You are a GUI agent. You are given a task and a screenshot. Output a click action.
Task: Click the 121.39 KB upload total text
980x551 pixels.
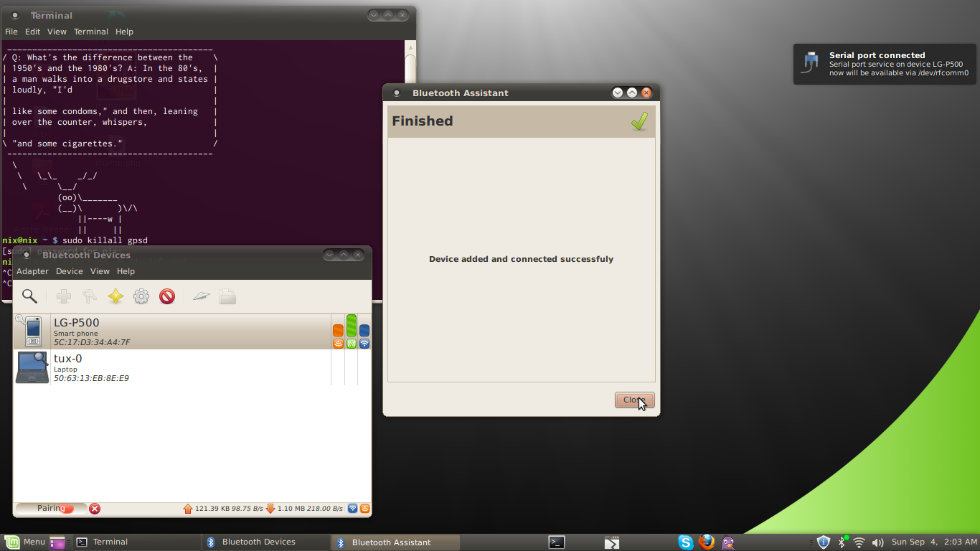click(x=212, y=509)
